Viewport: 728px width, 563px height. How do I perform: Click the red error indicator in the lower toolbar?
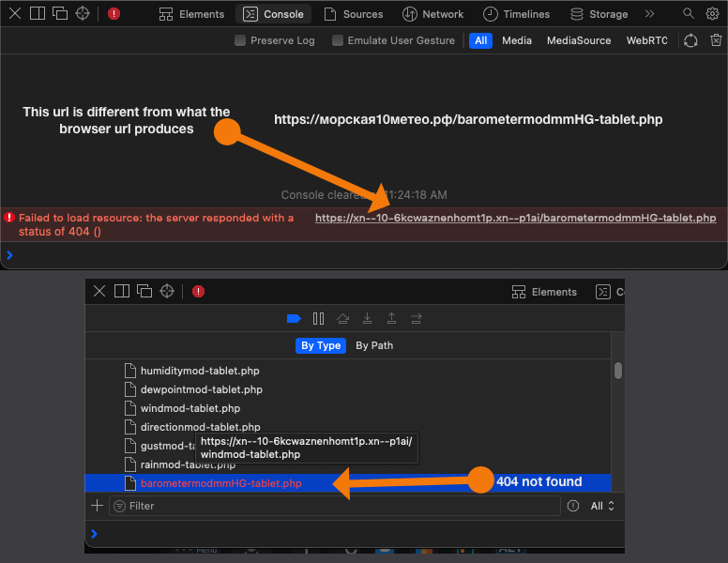(198, 291)
